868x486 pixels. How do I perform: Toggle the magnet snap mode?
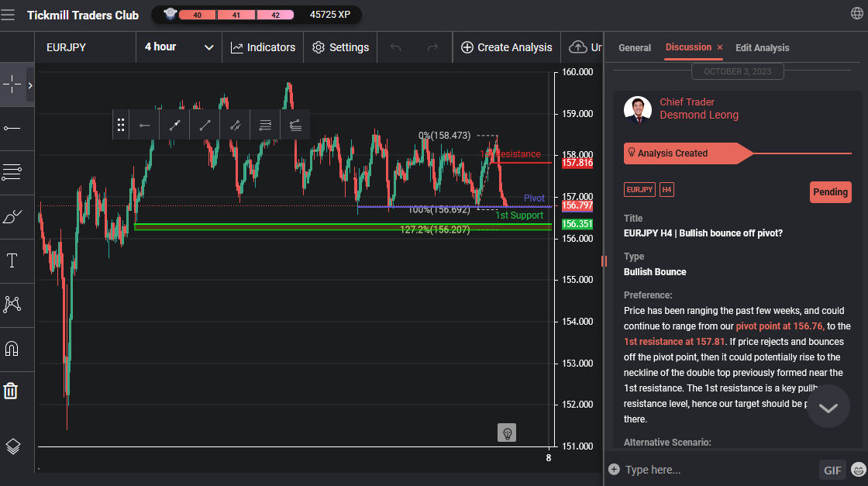click(12, 348)
